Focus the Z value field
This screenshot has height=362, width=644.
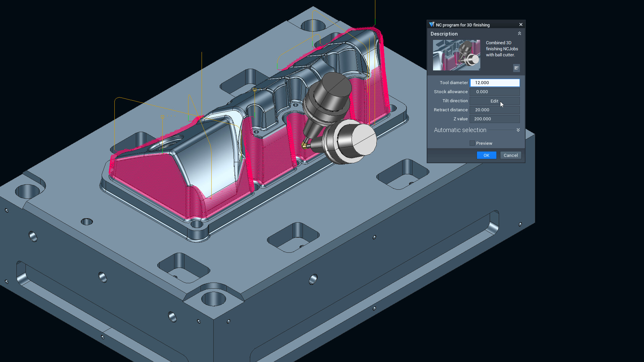click(x=494, y=119)
